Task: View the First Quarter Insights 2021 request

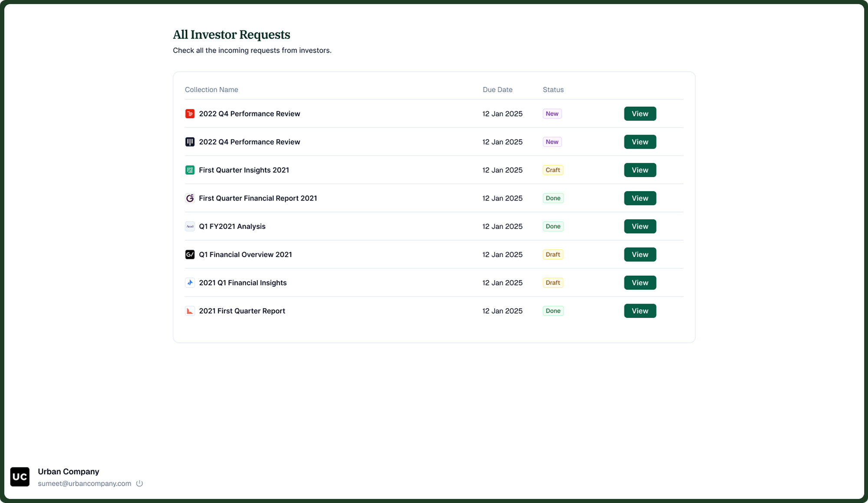Action: pos(640,170)
